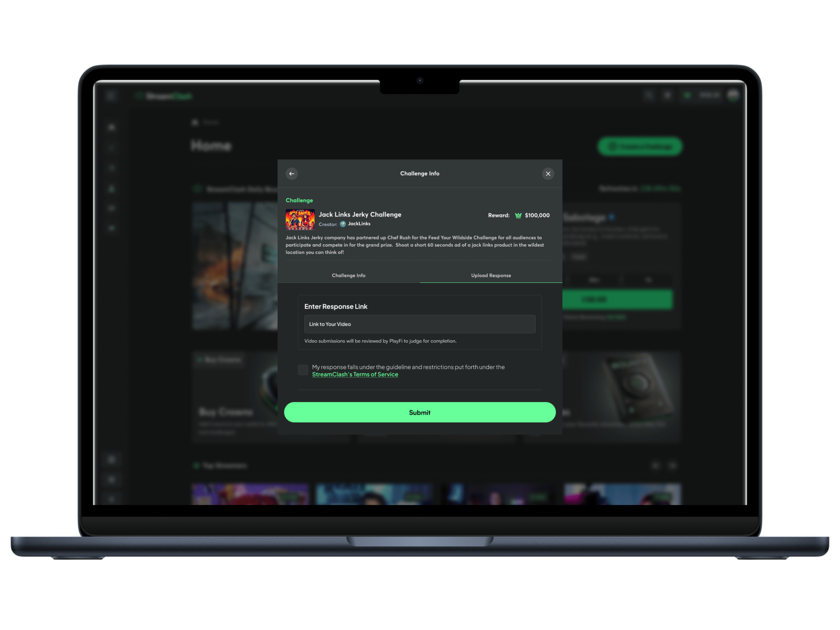This screenshot has height=630, width=840.
Task: Switch to the Challenge Info tab
Action: (x=349, y=275)
